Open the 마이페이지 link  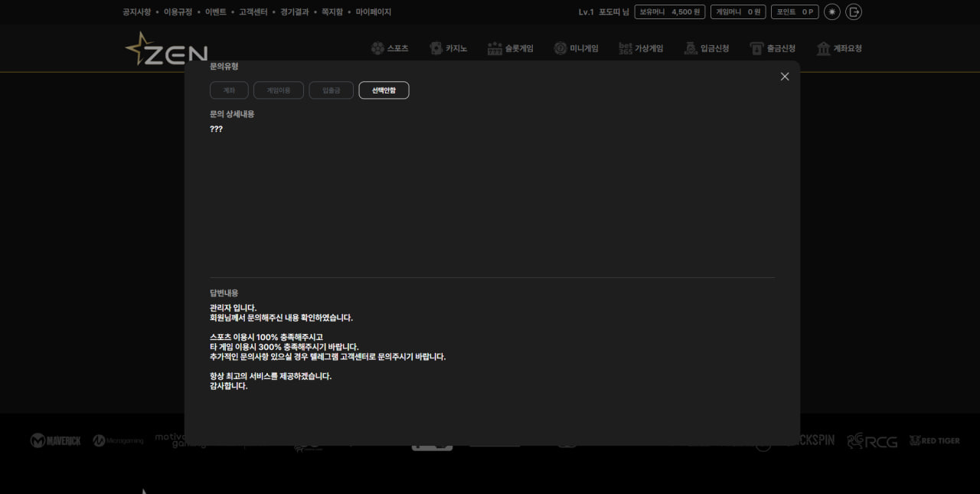(373, 12)
